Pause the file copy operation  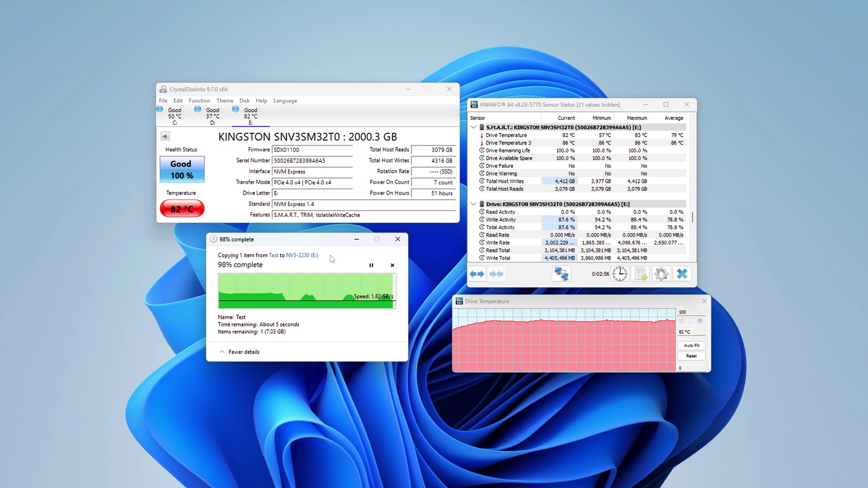[x=371, y=265]
